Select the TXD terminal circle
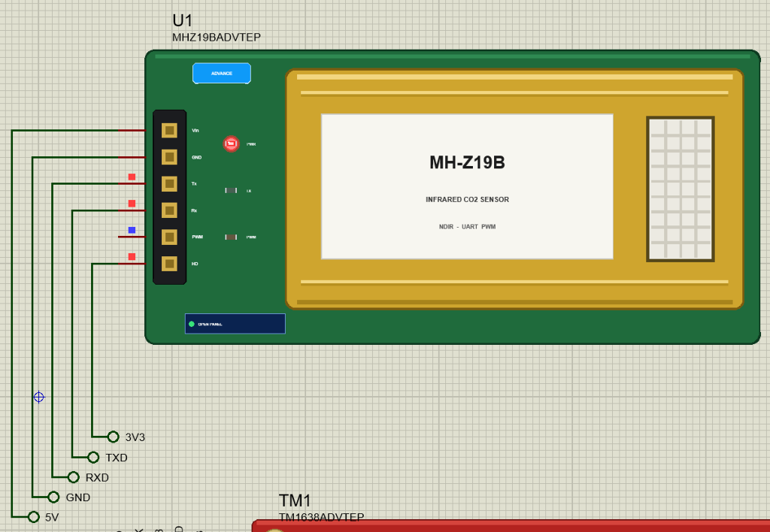The image size is (770, 532). click(x=93, y=458)
